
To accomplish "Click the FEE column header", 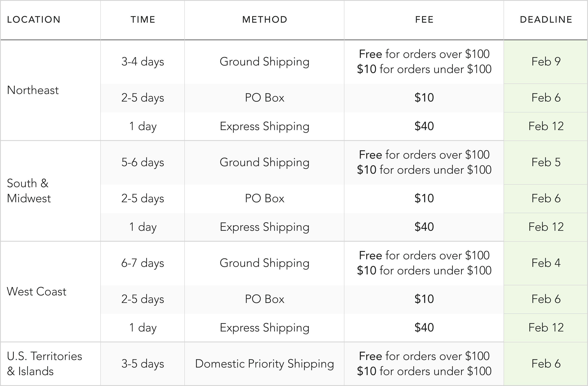I will coord(424,20).
